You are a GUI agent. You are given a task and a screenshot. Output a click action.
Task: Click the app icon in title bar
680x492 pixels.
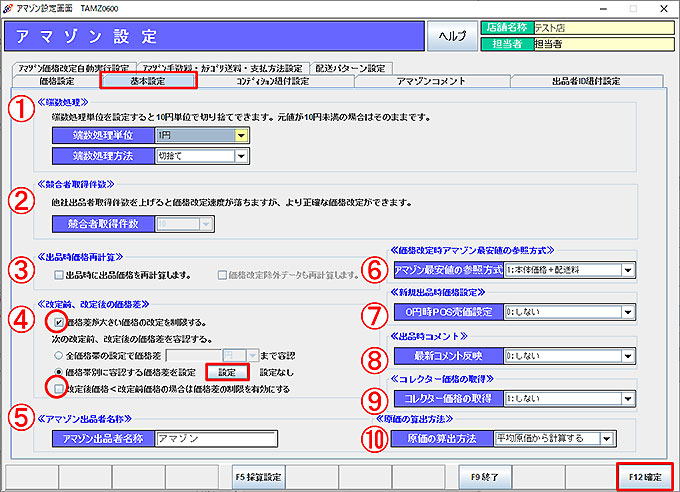[7, 8]
